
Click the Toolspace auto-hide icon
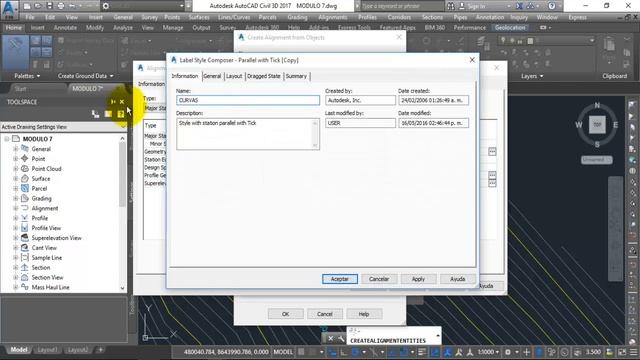pos(113,102)
